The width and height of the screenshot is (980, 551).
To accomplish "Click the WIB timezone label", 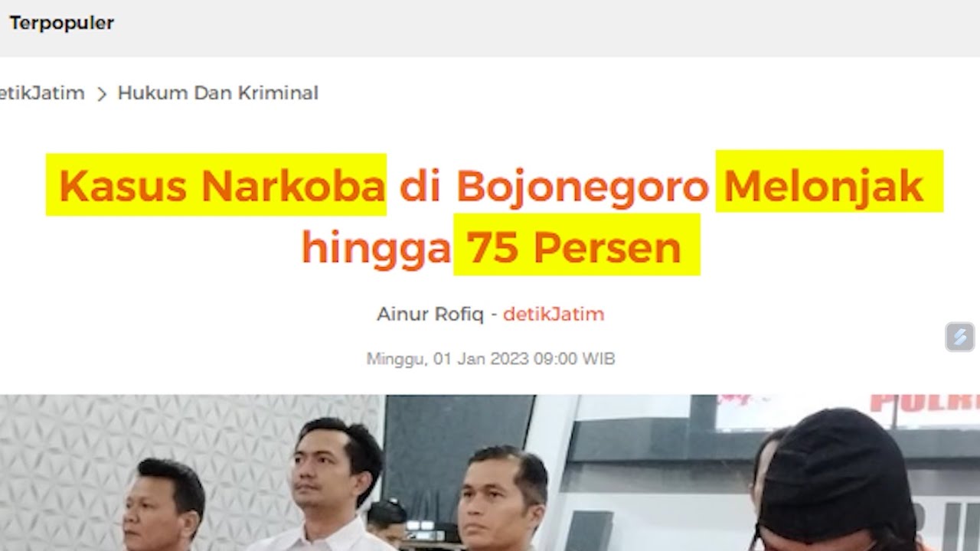I will point(598,358).
